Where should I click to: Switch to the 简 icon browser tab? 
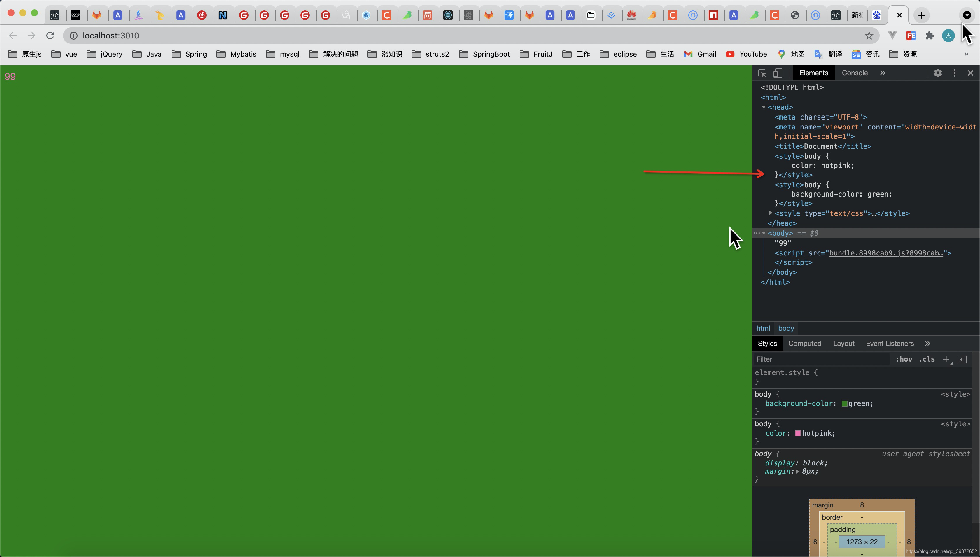[x=427, y=15]
